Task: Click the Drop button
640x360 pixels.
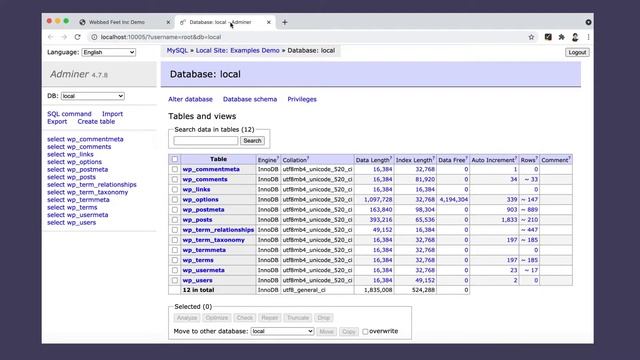Action: [324, 318]
